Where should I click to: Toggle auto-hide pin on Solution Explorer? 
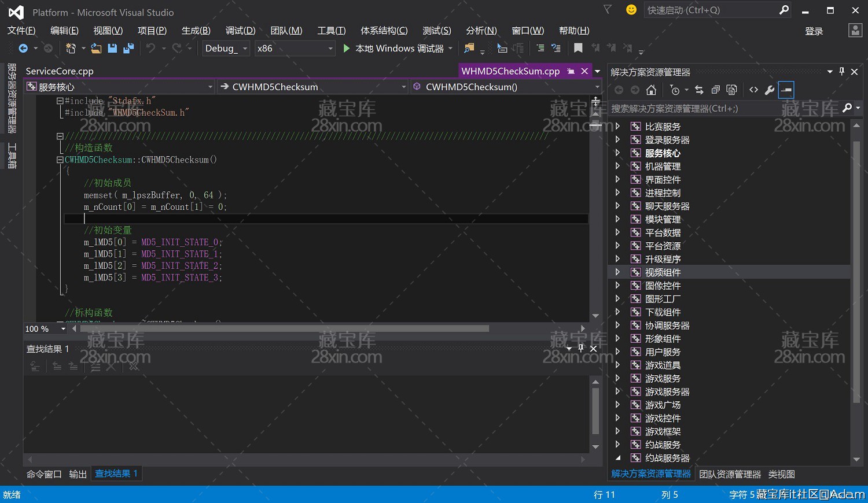click(842, 72)
